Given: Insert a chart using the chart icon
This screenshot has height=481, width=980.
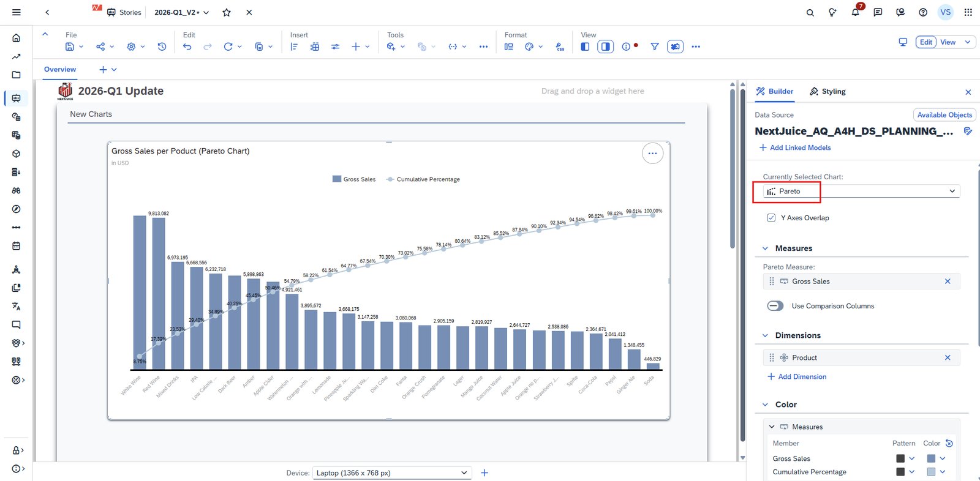Looking at the screenshot, I should pyautogui.click(x=294, y=47).
